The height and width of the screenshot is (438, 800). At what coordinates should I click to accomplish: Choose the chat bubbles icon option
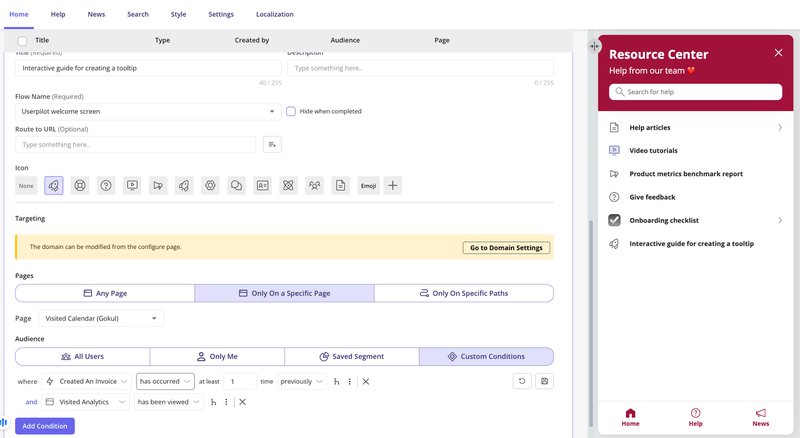tap(236, 185)
